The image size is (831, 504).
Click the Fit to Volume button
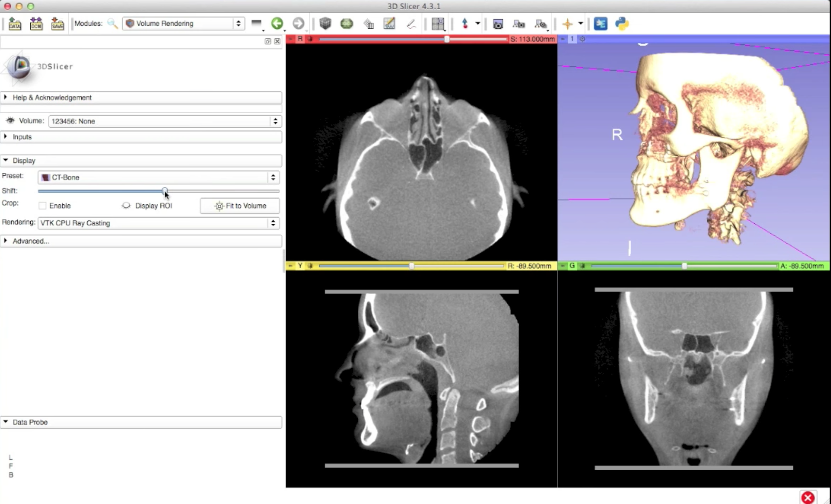240,206
